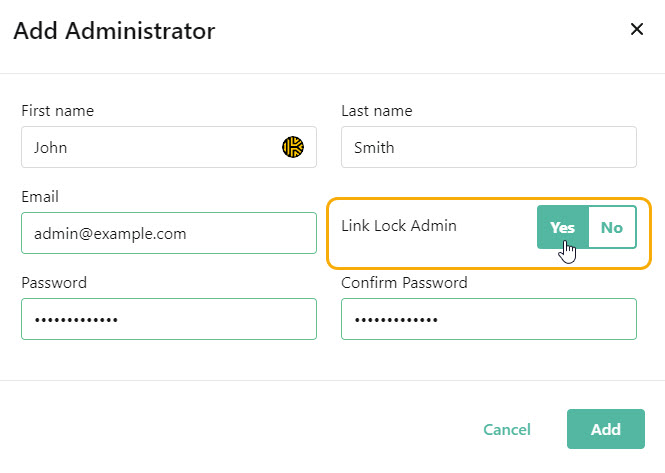Focus the Last name field containing Smith
The width and height of the screenshot is (665, 473).
point(489,147)
